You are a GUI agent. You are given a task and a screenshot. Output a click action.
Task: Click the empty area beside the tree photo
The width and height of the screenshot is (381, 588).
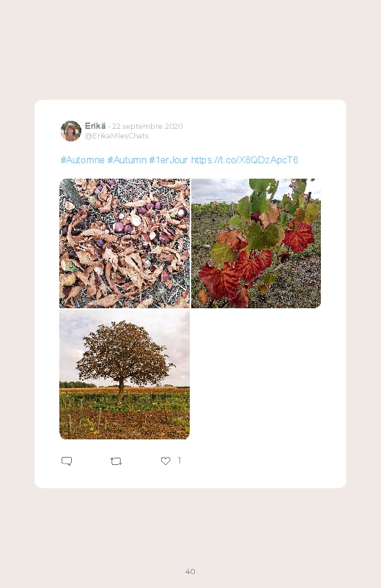[x=256, y=374]
